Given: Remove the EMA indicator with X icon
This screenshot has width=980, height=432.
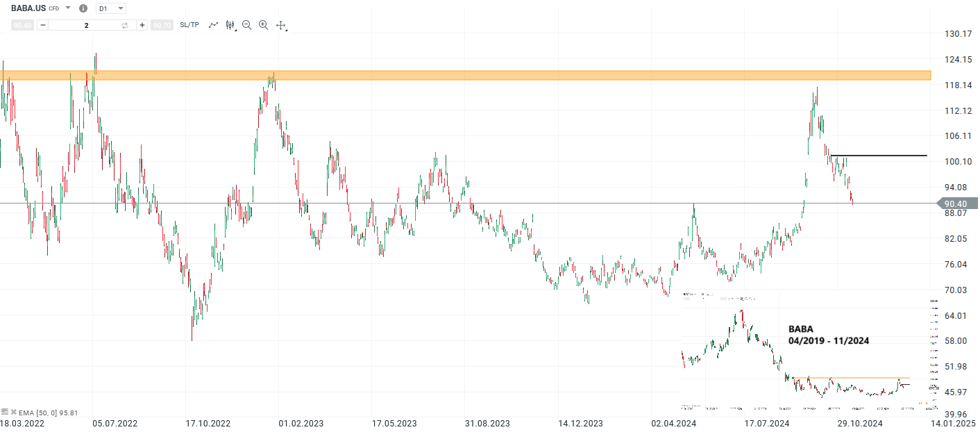Looking at the screenshot, I should (x=13, y=412).
